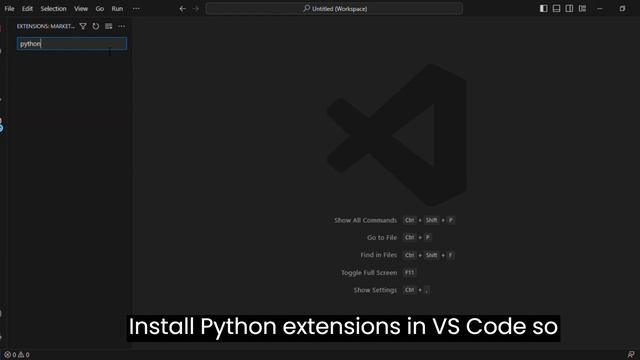This screenshot has width=640, height=360.
Task: Click the EXTENSIONS: MARKET... panel title
Action: 46,26
